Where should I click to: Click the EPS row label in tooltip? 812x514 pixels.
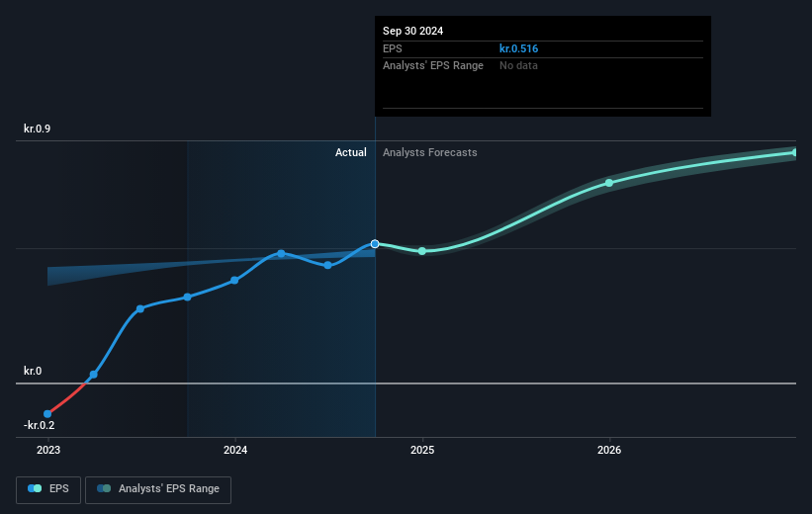coord(392,48)
